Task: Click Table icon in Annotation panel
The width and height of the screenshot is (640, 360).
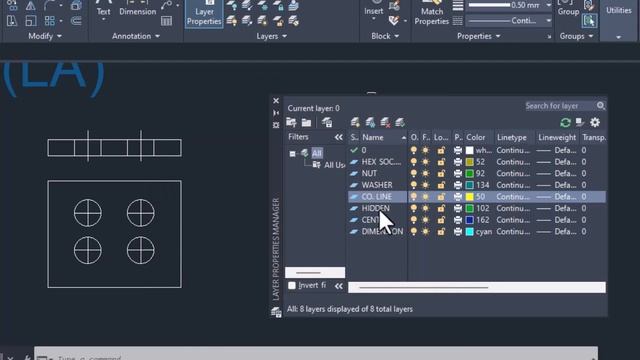Action: (166, 21)
